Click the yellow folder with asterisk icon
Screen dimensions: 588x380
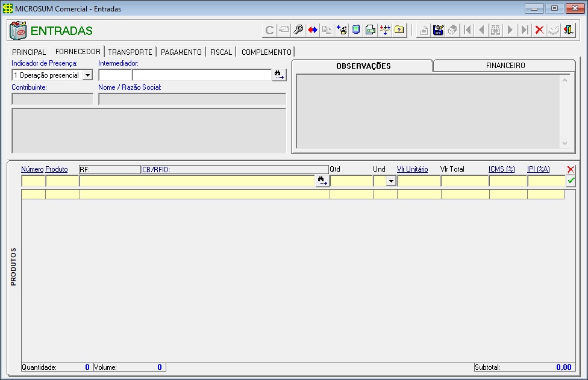coord(399,30)
